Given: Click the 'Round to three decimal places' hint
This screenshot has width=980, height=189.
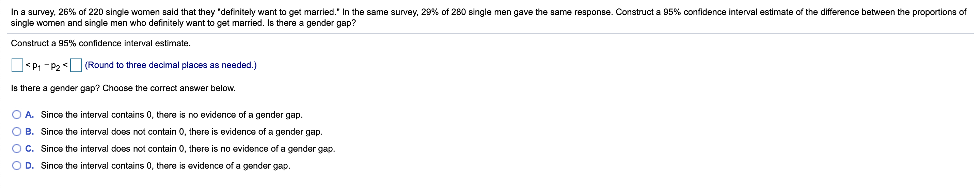Looking at the screenshot, I should tap(171, 65).
